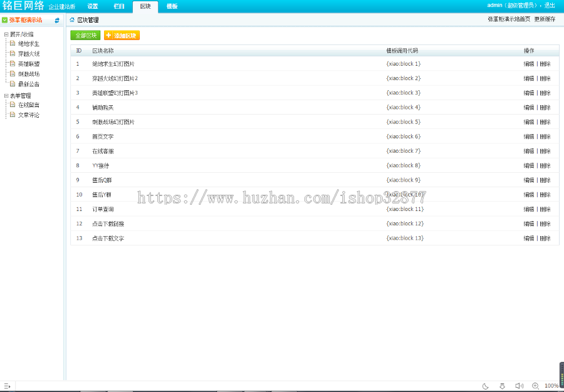Screen dimensions: 564x392
Task: Click the 100% zoom level
Action: coord(551,386)
